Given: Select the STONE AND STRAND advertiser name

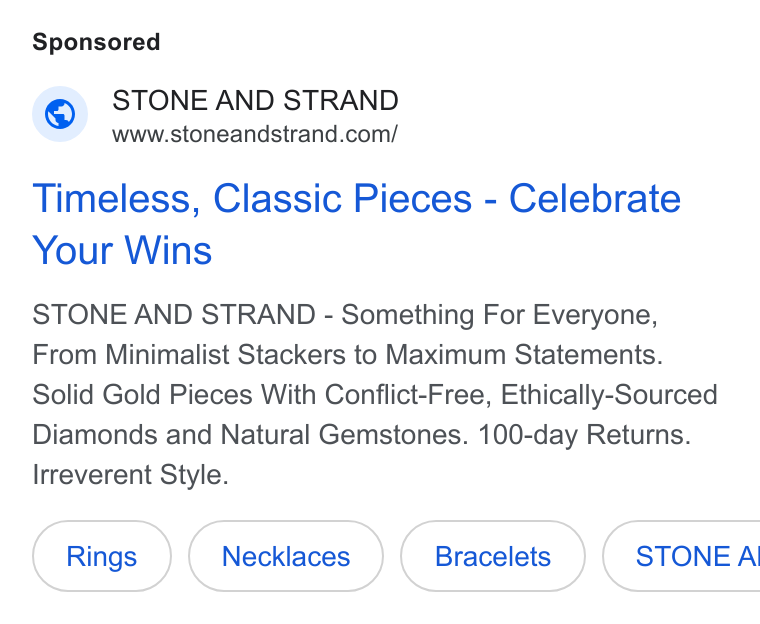Looking at the screenshot, I should pos(255,100).
